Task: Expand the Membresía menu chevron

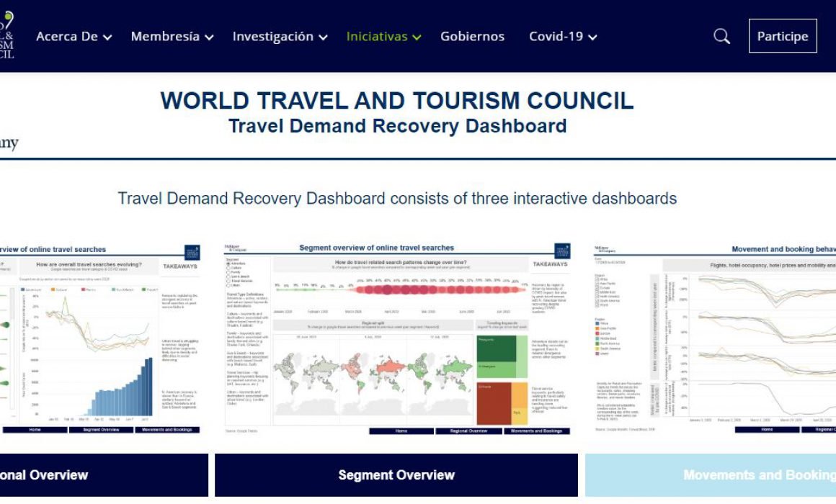Action: [x=209, y=37]
